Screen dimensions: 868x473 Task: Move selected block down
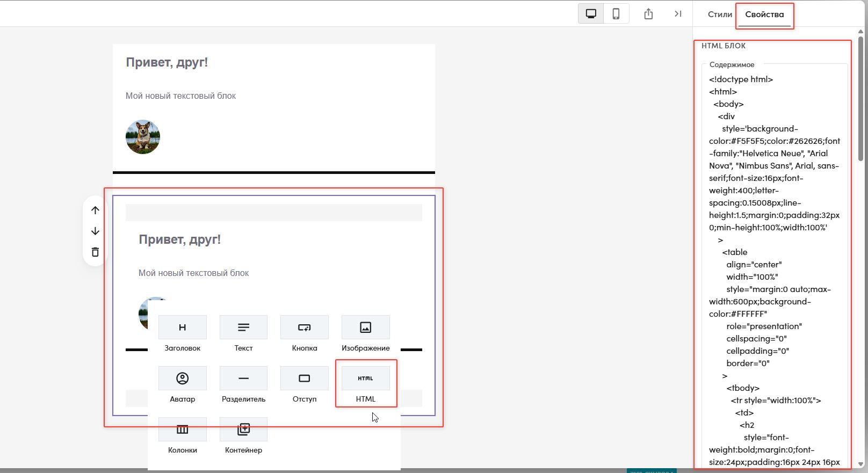pos(95,231)
